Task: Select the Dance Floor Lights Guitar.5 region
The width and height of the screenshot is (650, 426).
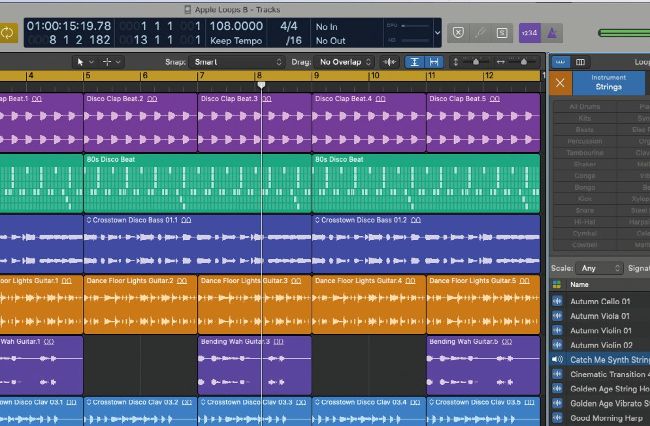Action: coord(483,305)
